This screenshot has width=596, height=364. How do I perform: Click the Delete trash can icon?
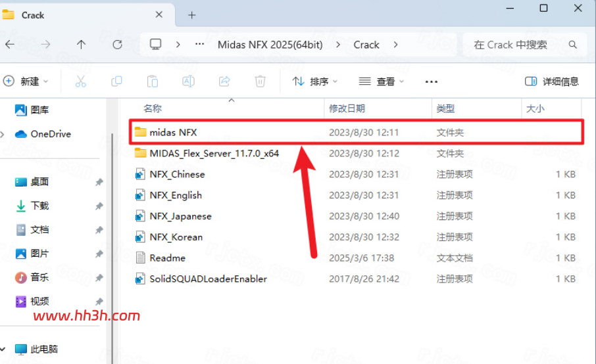(x=261, y=81)
